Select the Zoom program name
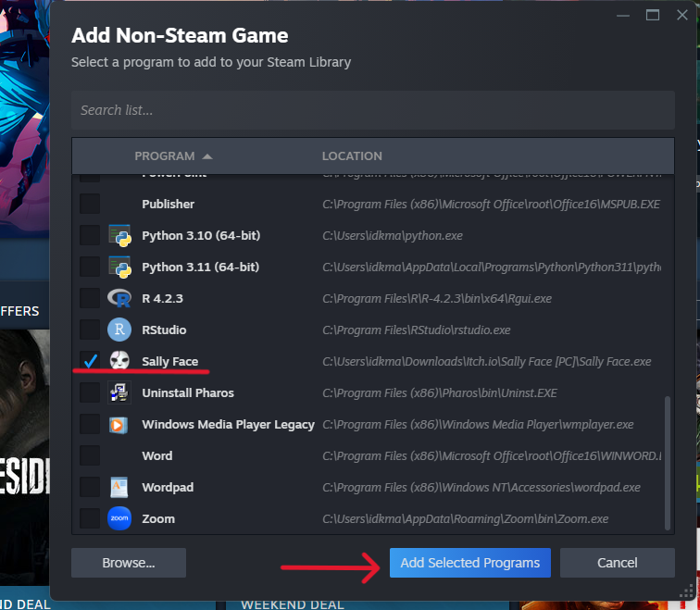Screen dimensions: 700x610 click(x=158, y=519)
